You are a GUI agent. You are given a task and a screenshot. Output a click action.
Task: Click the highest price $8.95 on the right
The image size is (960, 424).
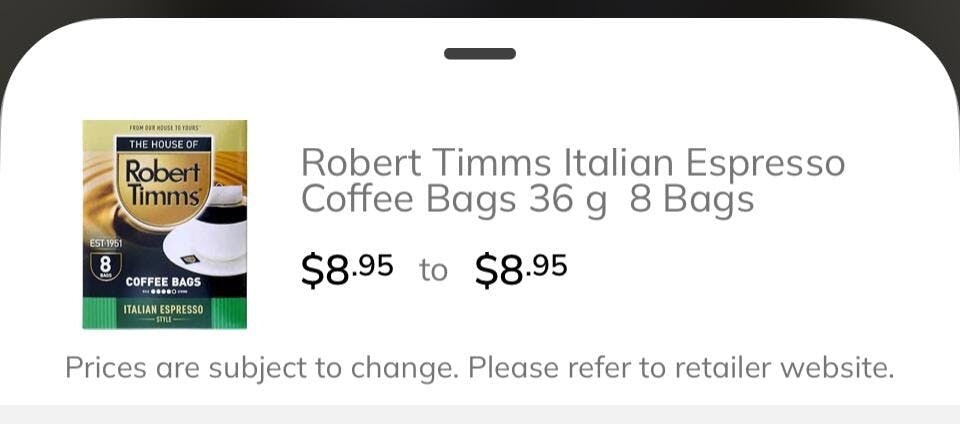point(521,269)
